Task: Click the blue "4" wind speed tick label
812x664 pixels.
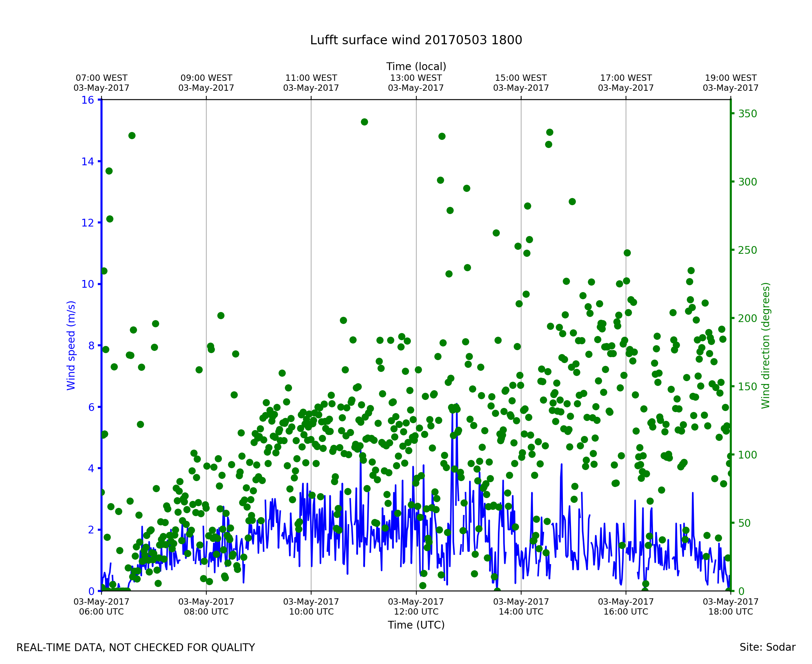Action: 91,468
